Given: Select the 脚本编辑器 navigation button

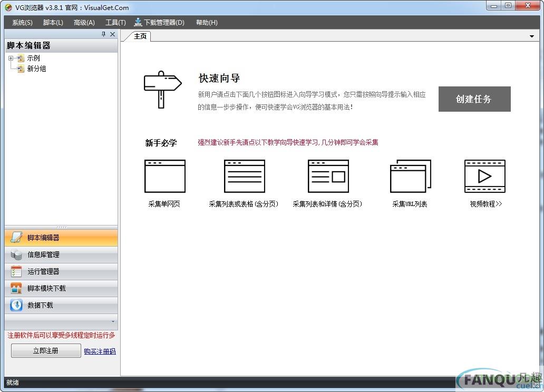Looking at the screenshot, I should coord(61,238).
